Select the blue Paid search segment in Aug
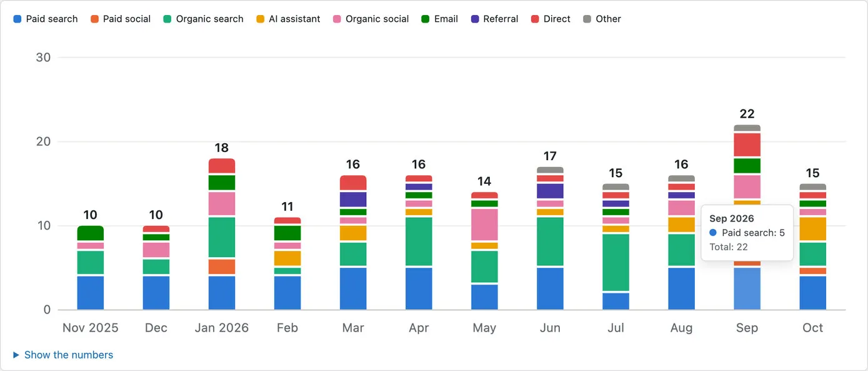 pos(681,289)
